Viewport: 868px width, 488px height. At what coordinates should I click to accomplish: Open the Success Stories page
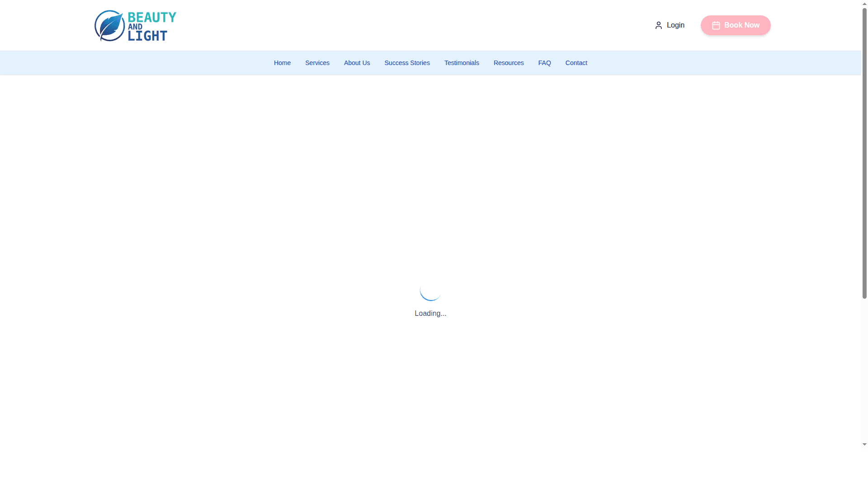pos(407,63)
